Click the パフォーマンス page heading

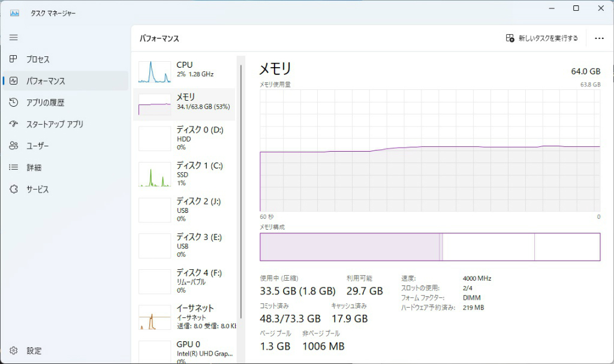(x=159, y=38)
